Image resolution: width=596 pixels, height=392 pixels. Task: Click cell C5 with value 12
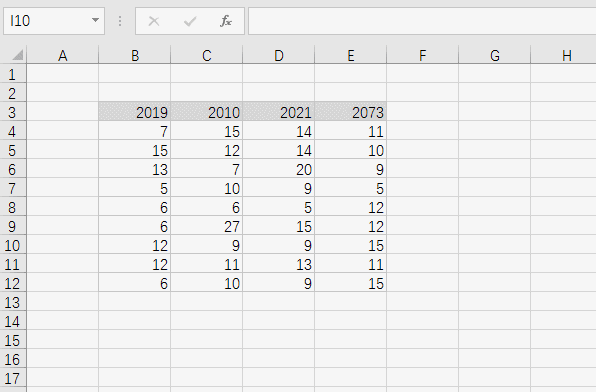point(206,150)
